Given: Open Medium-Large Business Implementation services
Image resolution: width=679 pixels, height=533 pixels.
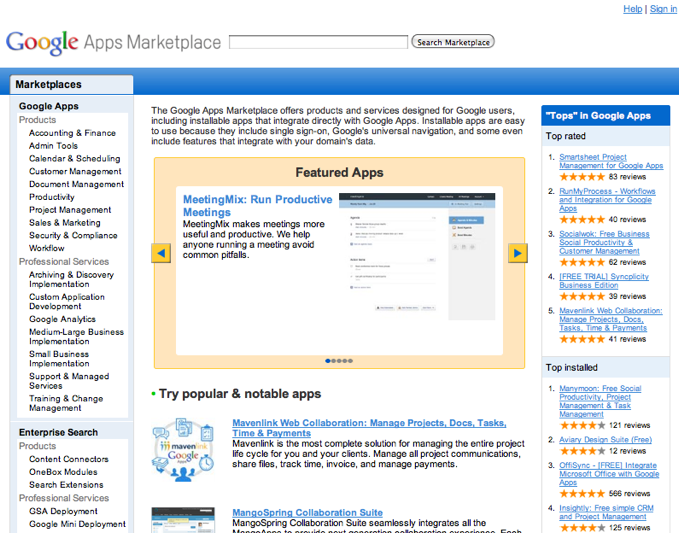Looking at the screenshot, I should (x=76, y=336).
